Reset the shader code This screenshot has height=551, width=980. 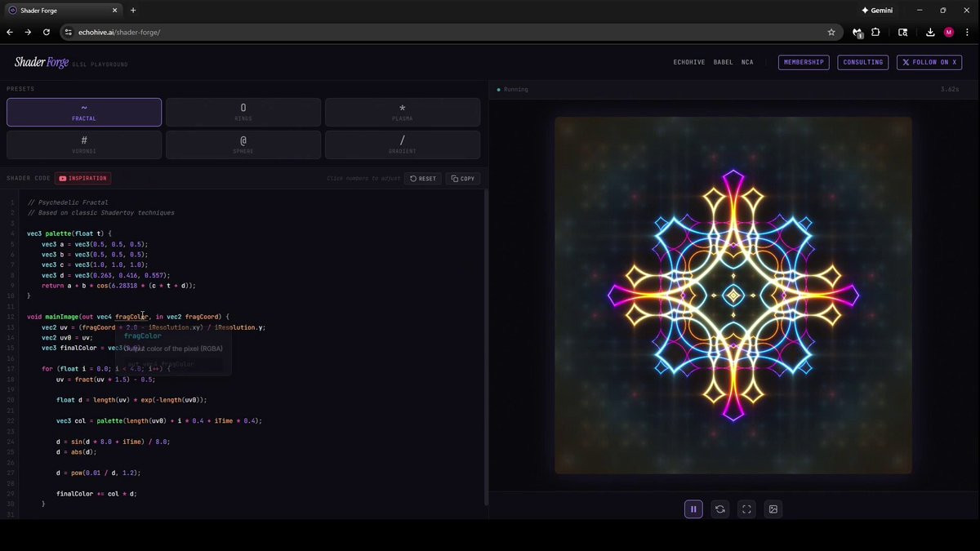pos(423,178)
